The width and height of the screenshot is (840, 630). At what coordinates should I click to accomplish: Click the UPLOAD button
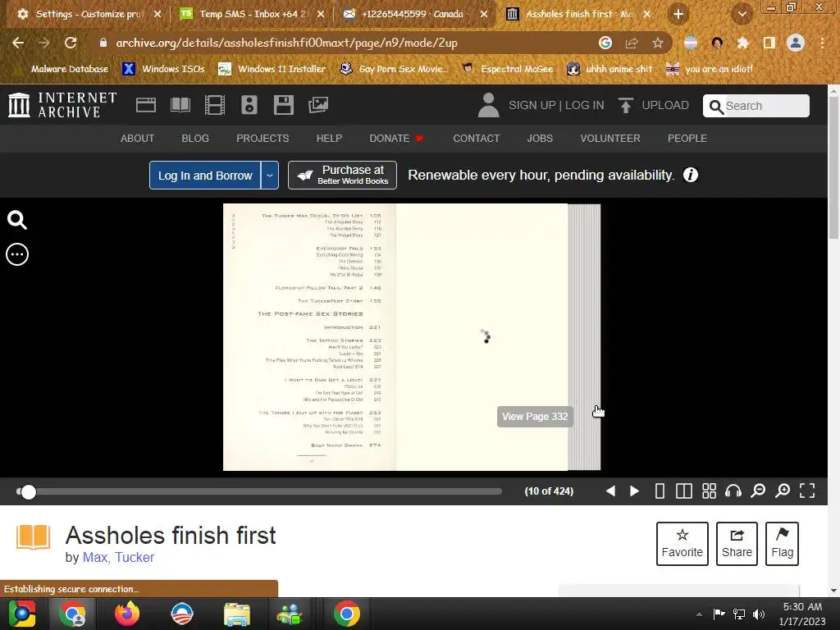point(653,105)
